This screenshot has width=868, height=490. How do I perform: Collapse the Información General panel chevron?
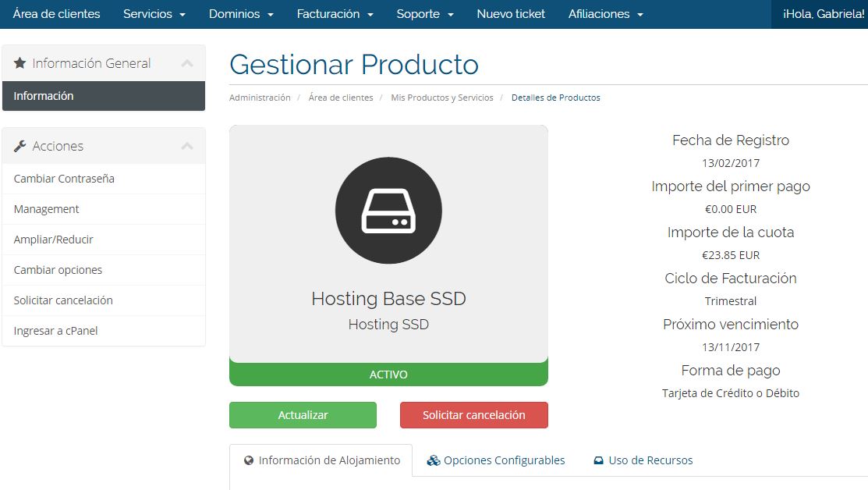(x=187, y=63)
